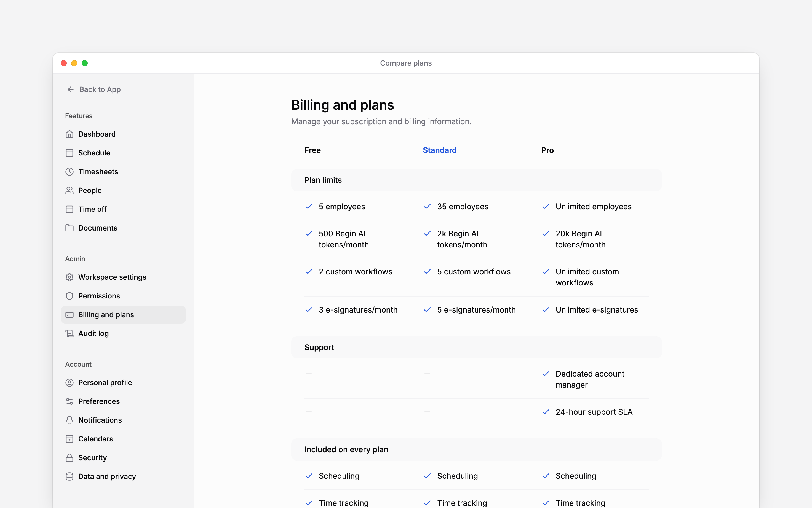Viewport: 812px width, 508px height.
Task: Open Security in the Account section
Action: pyautogui.click(x=123, y=458)
